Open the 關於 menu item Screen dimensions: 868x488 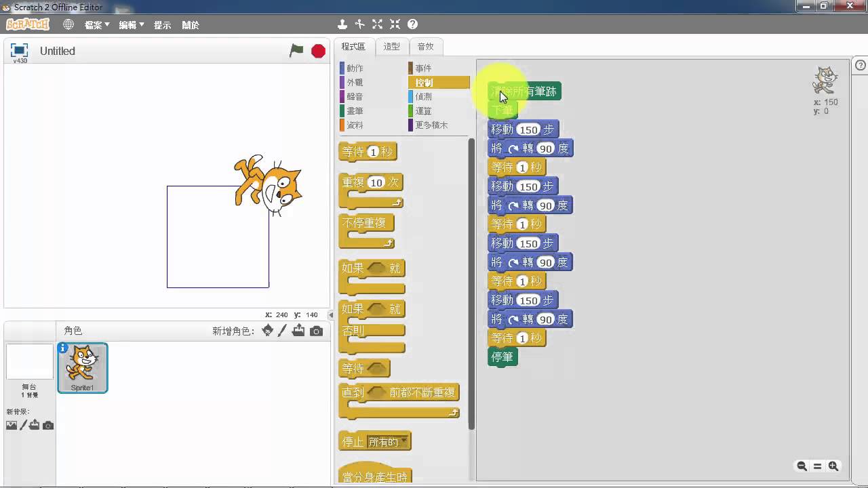click(x=191, y=25)
